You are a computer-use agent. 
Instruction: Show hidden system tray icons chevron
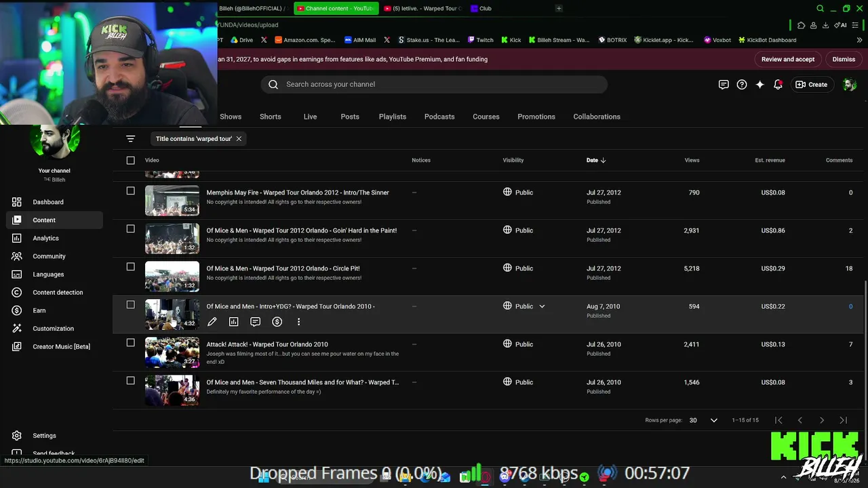pos(783,477)
